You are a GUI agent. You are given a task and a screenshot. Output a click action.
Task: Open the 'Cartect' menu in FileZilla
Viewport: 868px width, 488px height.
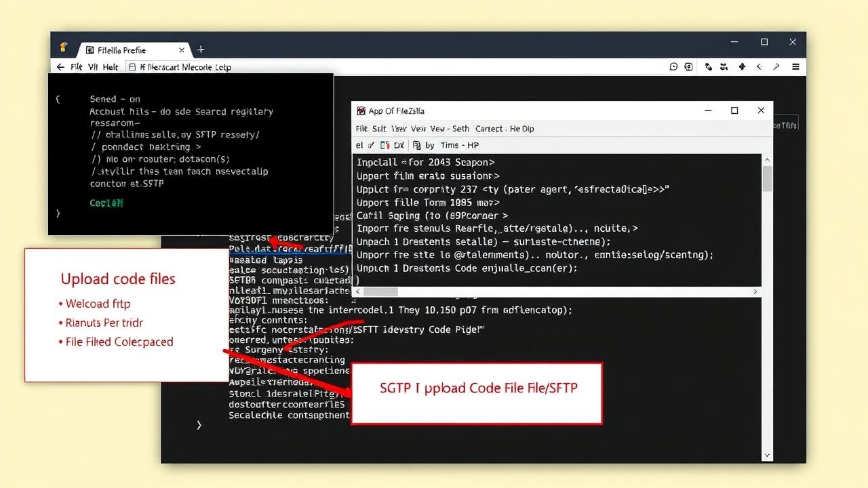490,129
